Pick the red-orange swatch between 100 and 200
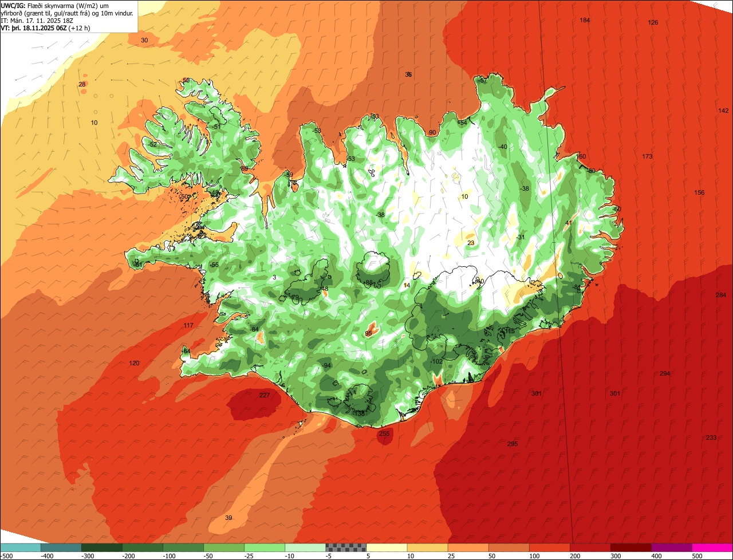Viewport: 733px width, 560px height. pos(549,547)
